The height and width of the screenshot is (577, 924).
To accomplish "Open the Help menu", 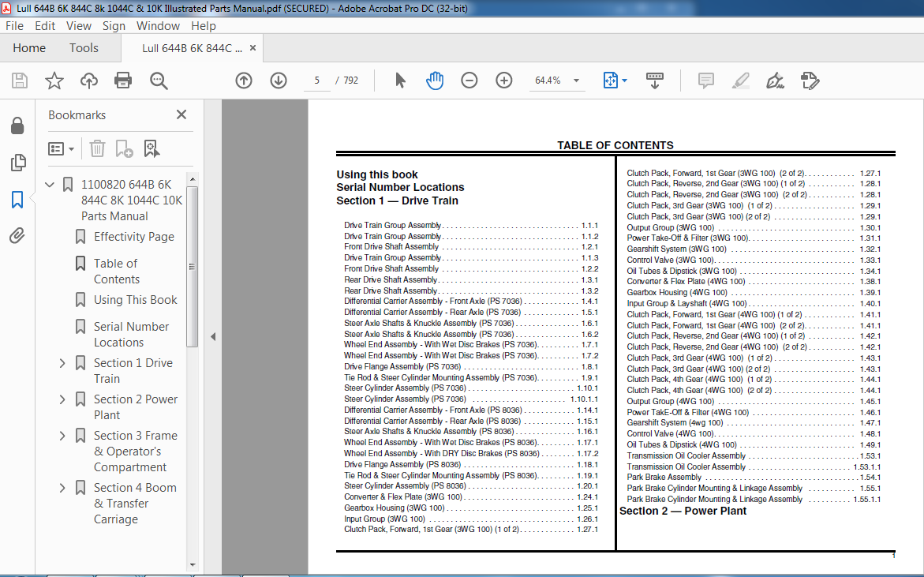I will pyautogui.click(x=204, y=26).
